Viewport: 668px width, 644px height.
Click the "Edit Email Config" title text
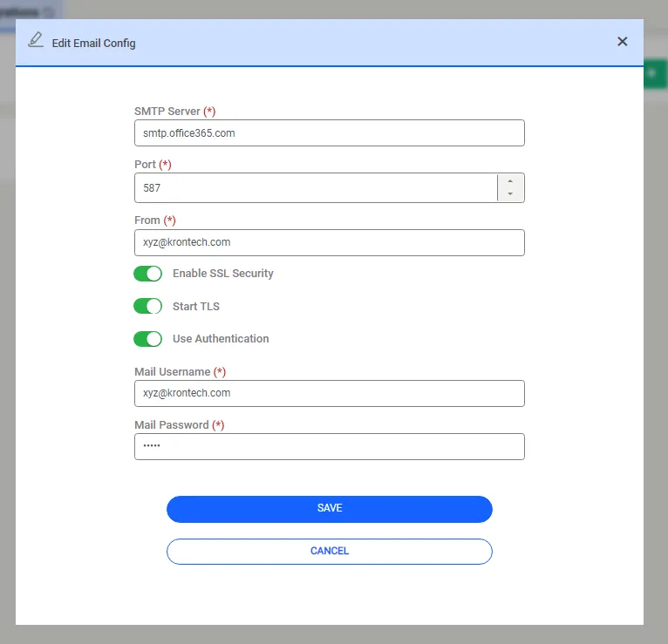[93, 44]
